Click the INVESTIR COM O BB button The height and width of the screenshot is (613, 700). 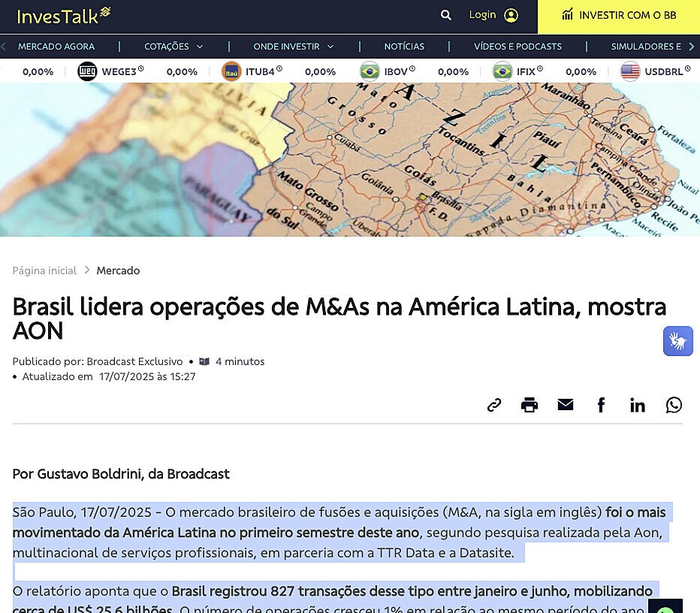pos(617,15)
